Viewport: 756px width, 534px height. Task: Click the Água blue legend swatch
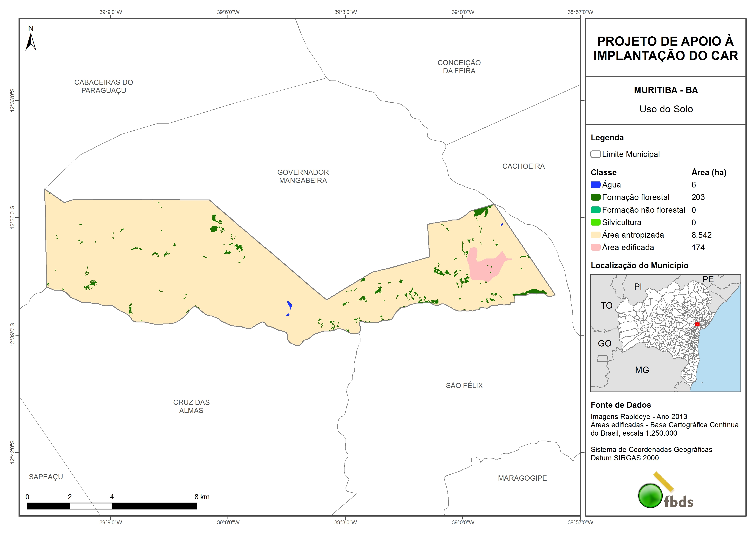(x=595, y=185)
